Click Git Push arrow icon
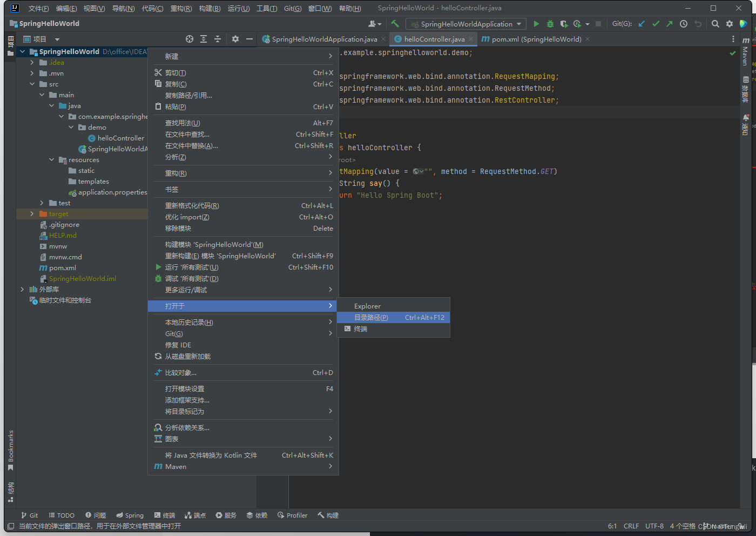This screenshot has height=536, width=756. [670, 24]
